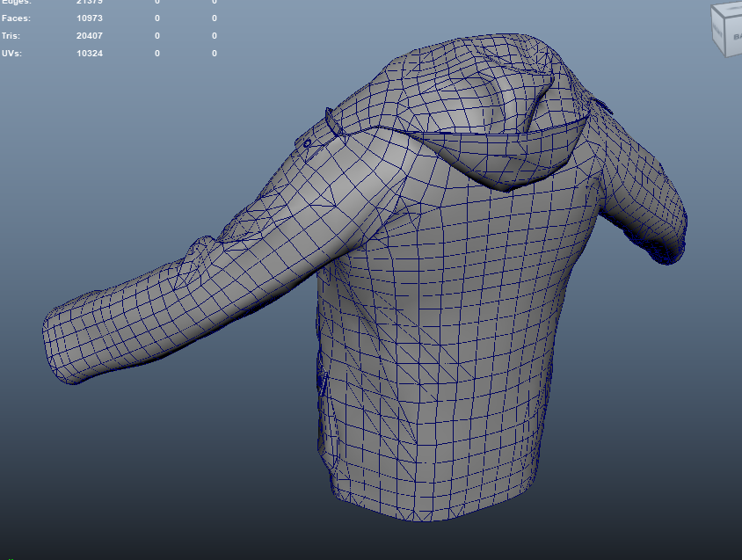Select the Faces count value 10973

click(x=90, y=18)
